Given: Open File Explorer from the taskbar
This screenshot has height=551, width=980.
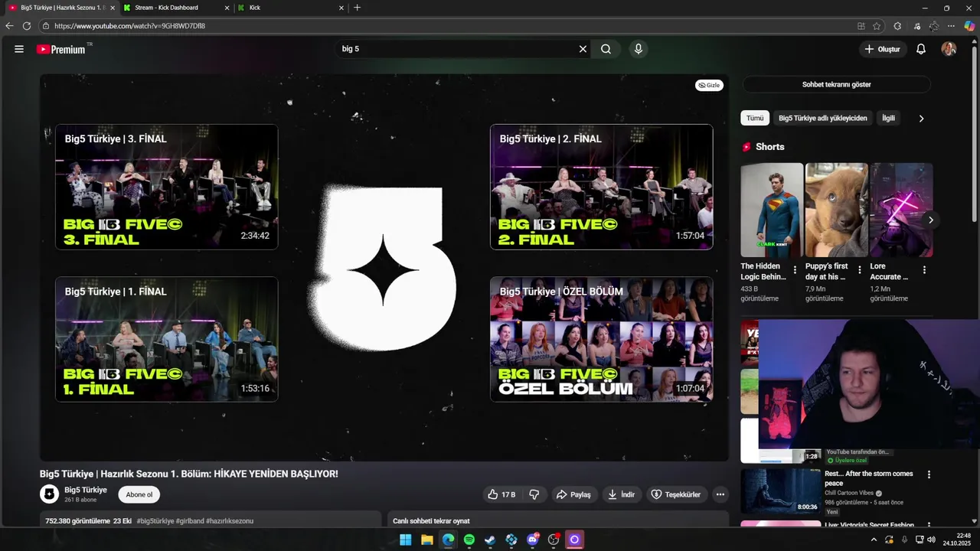Looking at the screenshot, I should (427, 540).
